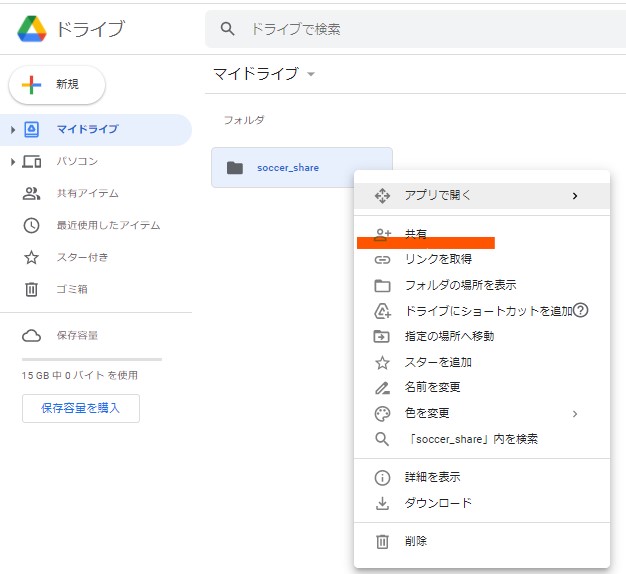Click the help icon beside ドライブにショートカットを追加
626x574 pixels.
(x=580, y=310)
